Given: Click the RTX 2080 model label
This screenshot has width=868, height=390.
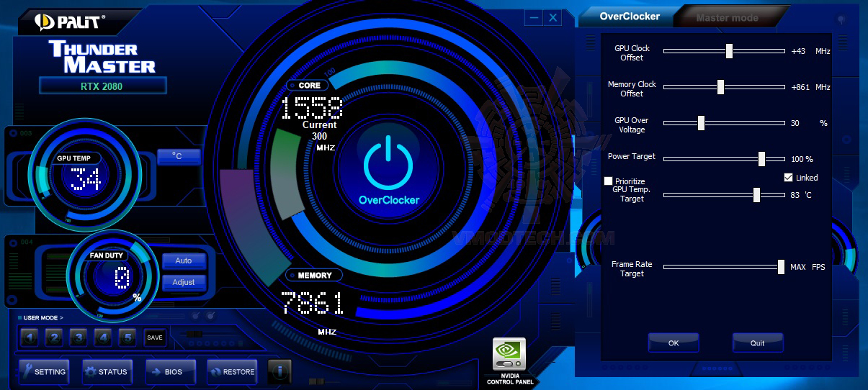Looking at the screenshot, I should [102, 86].
